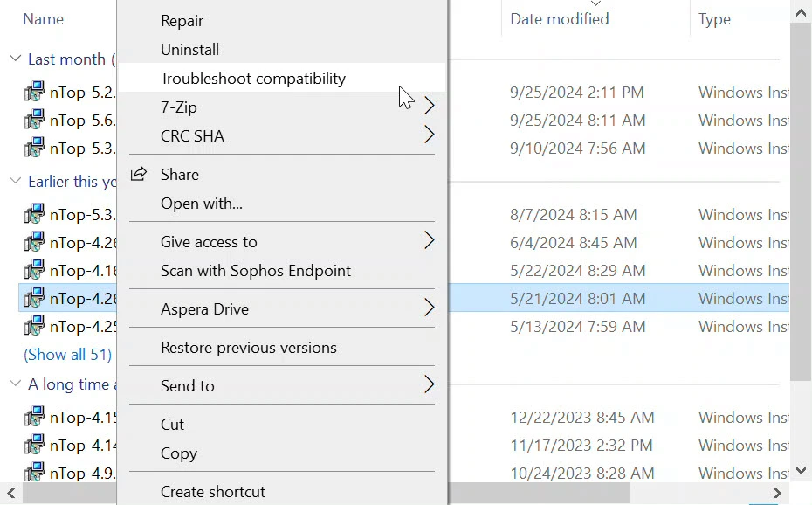Collapse the Earlier this year group
Screen dimensions: 812x505
pyautogui.click(x=14, y=181)
